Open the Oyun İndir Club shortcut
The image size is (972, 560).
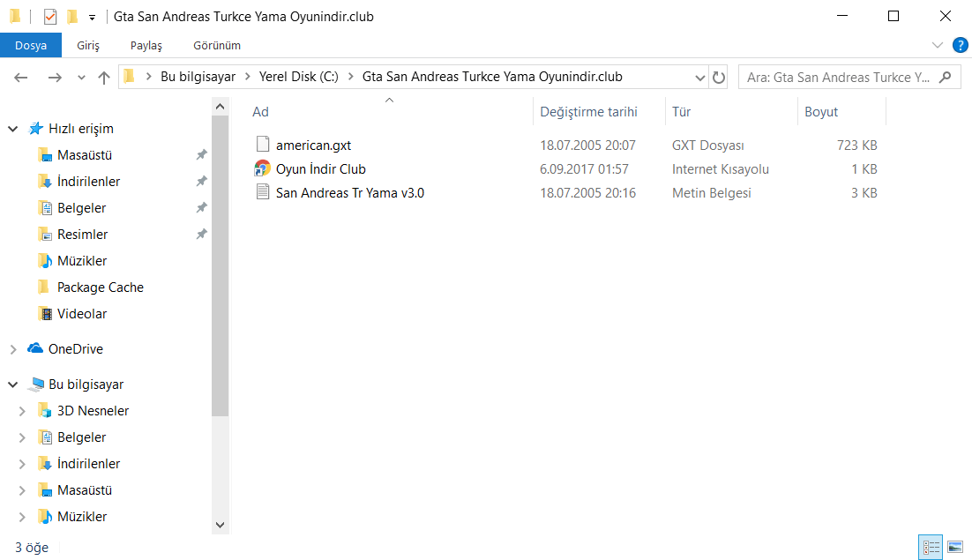click(x=320, y=168)
